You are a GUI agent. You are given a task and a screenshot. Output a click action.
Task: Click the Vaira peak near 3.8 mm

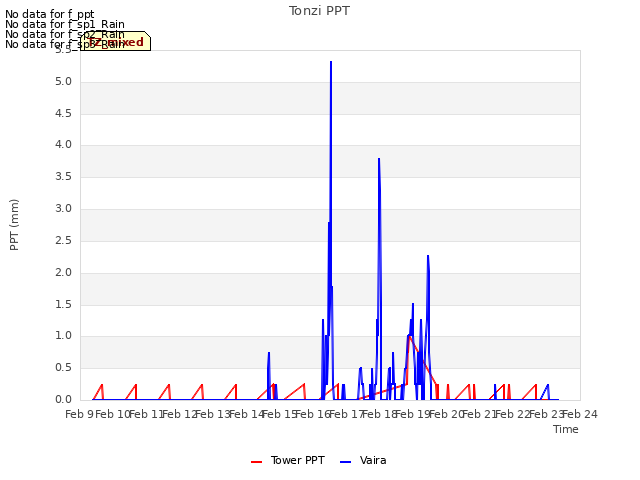click(379, 159)
